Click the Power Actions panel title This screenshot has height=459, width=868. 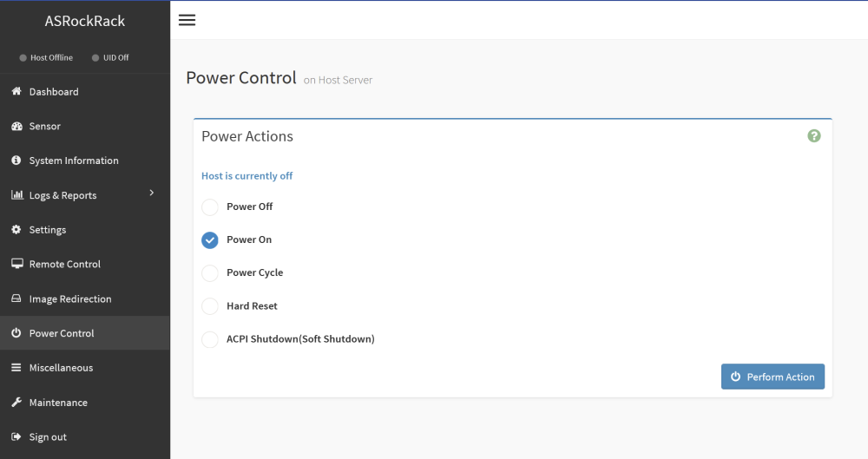[x=247, y=136]
